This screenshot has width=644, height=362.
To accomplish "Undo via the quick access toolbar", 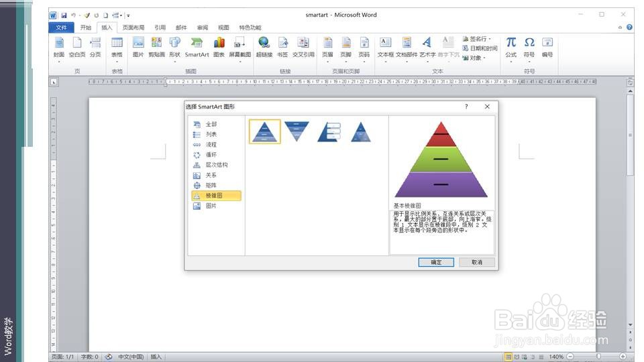I will 74,15.
